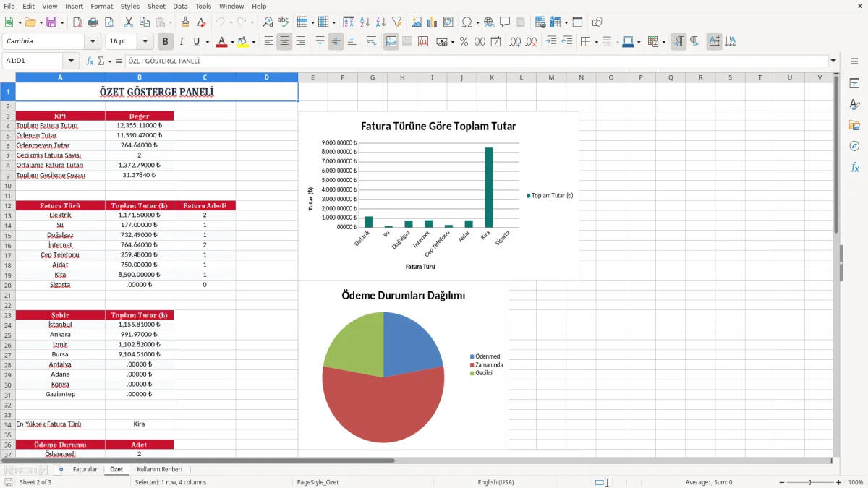868x488 pixels.
Task: Open the File menu
Action: pyautogui.click(x=9, y=6)
